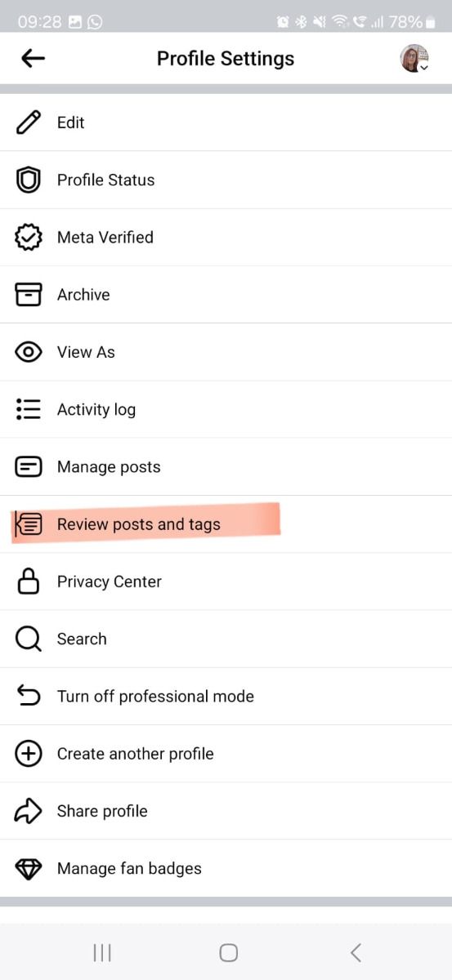Image resolution: width=452 pixels, height=980 pixels.
Task: Tap the Share profile arrow icon
Action: click(29, 811)
